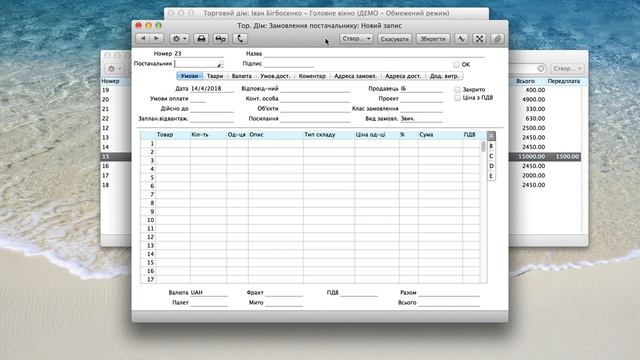Click the Клас замовлення field
Image resolution: width=640 pixels, height=360 pixels.
pyautogui.click(x=421, y=109)
